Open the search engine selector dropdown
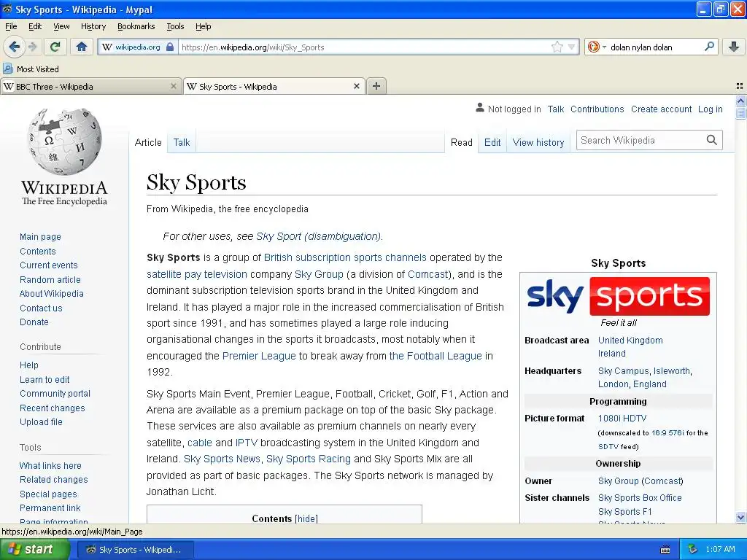This screenshot has height=560, width=747. tap(597, 47)
